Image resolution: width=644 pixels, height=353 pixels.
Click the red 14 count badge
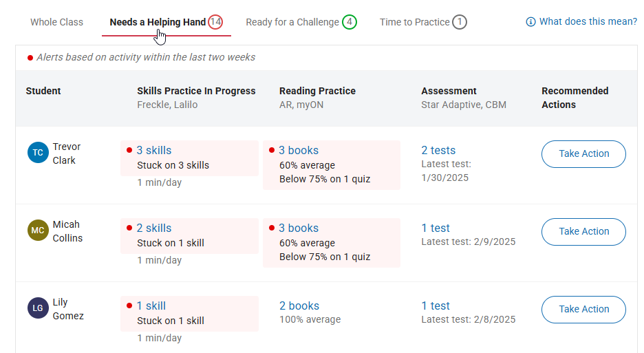pos(215,22)
